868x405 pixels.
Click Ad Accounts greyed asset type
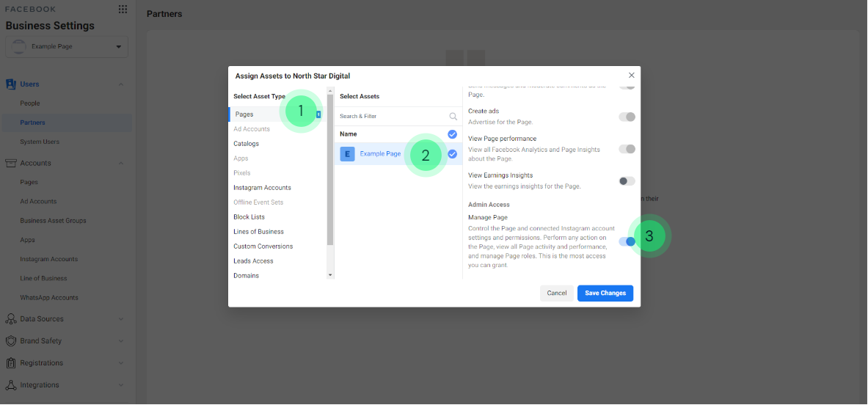[252, 129]
